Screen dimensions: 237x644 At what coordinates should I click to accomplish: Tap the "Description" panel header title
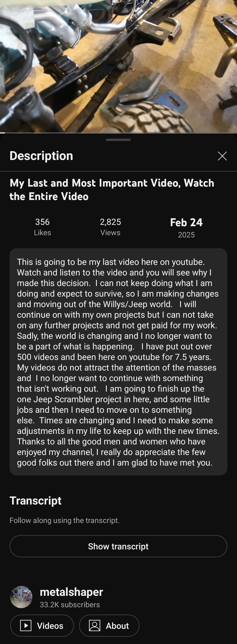point(41,156)
